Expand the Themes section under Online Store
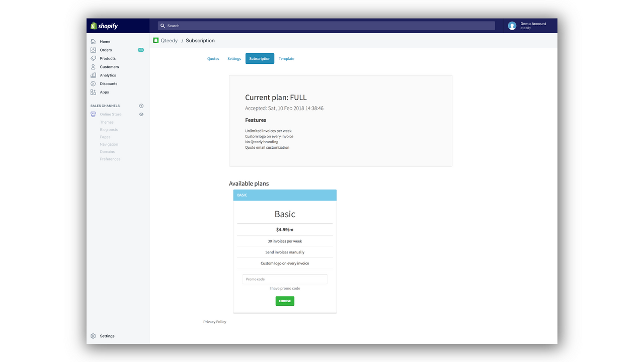The image size is (644, 362). [107, 122]
